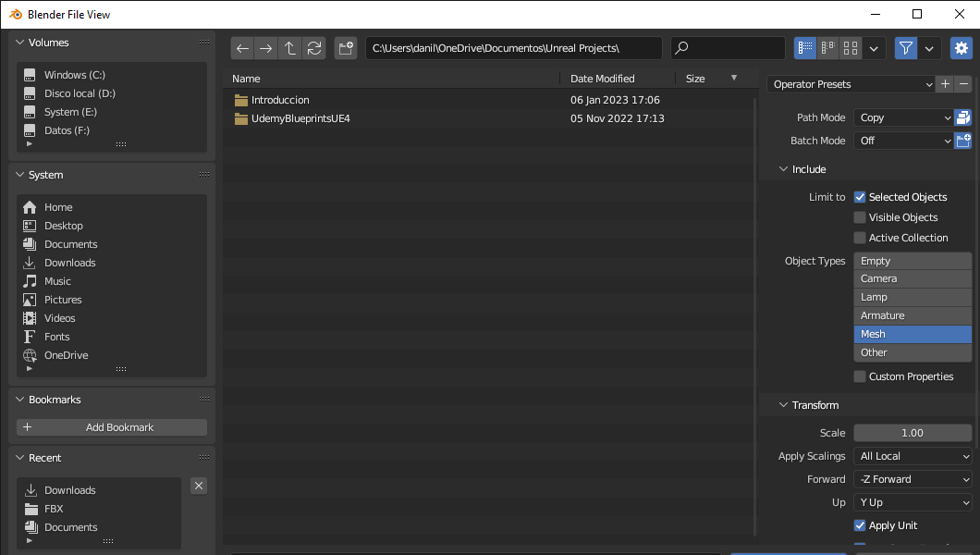Toggle batch own directory icon
The image size is (980, 555).
tap(963, 141)
